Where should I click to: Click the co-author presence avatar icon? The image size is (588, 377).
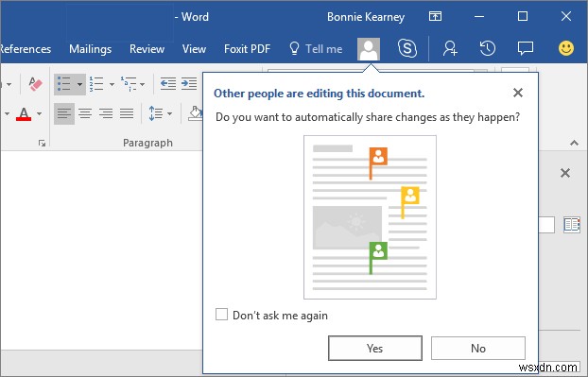tap(369, 49)
